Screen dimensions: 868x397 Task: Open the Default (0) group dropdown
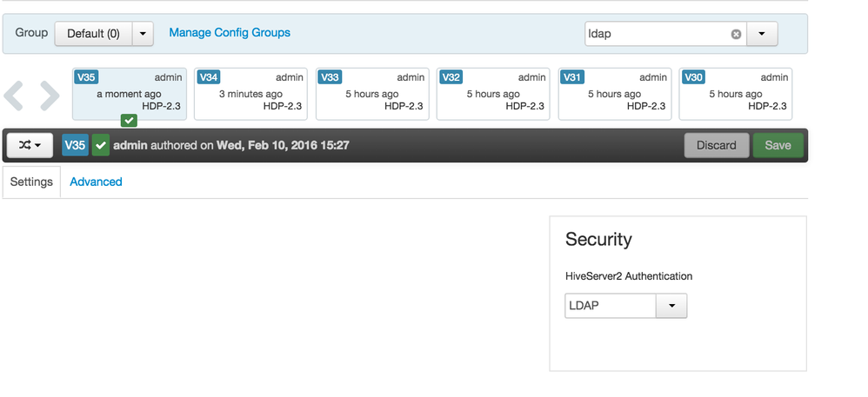(143, 34)
